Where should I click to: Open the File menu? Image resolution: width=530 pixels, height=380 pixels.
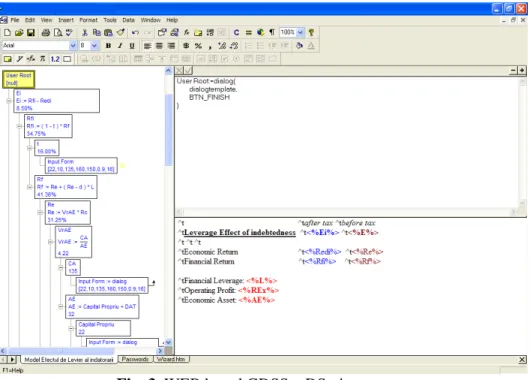[x=15, y=20]
